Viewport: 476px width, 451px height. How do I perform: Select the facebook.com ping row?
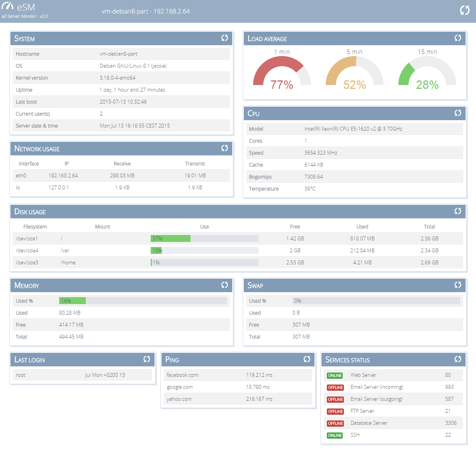[238, 375]
